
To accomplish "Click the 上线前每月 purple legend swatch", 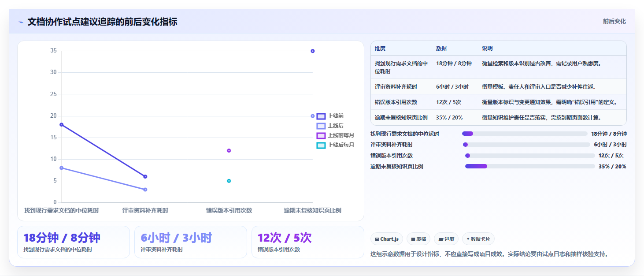I will point(321,136).
